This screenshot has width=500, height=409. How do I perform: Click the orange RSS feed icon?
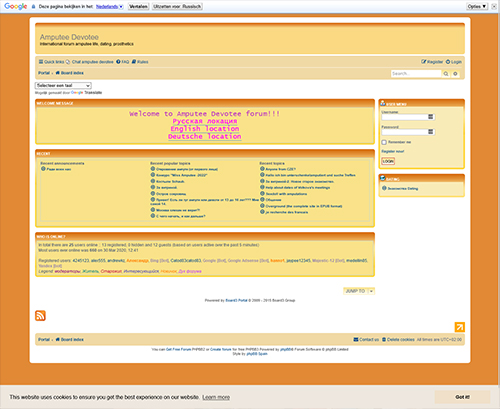pos(40,315)
